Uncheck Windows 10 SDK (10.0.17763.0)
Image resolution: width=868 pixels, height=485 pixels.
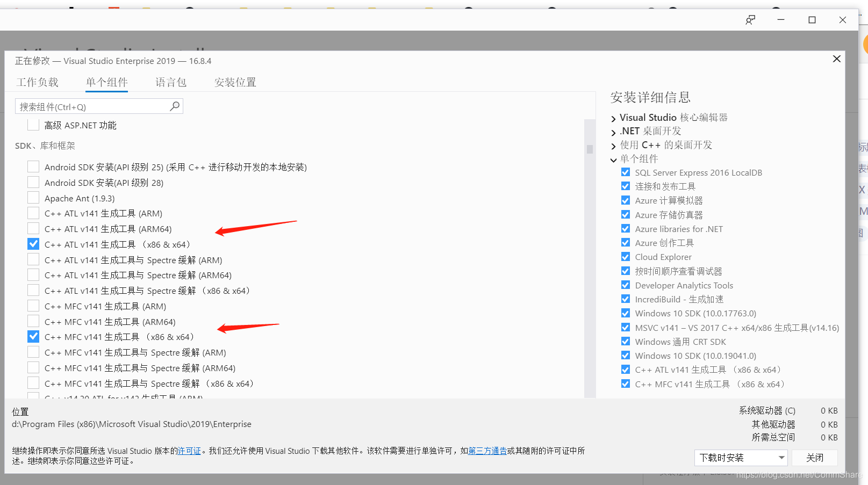[x=626, y=313]
